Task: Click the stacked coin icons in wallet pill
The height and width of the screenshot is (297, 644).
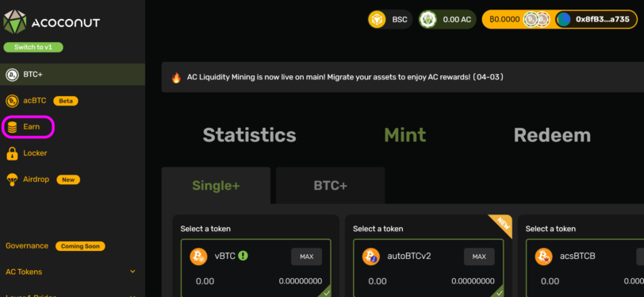Action: point(536,19)
